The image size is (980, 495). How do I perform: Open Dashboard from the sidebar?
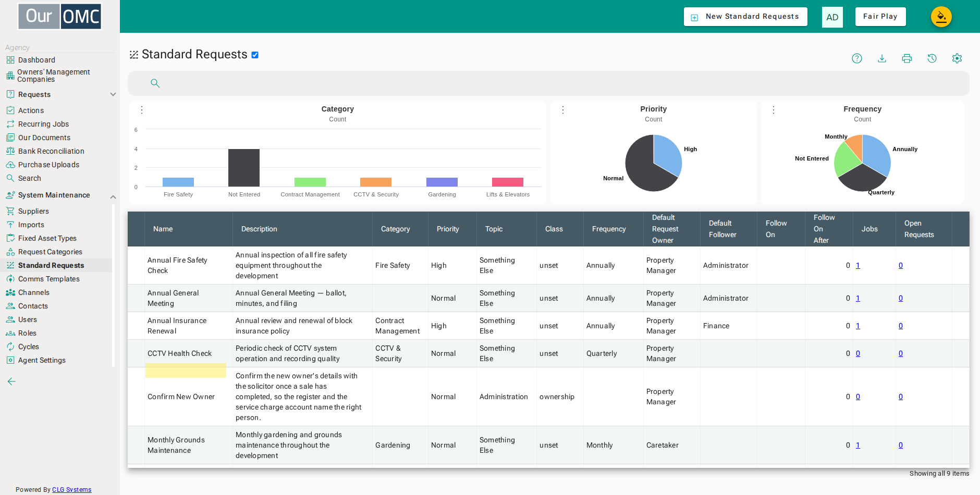click(36, 60)
